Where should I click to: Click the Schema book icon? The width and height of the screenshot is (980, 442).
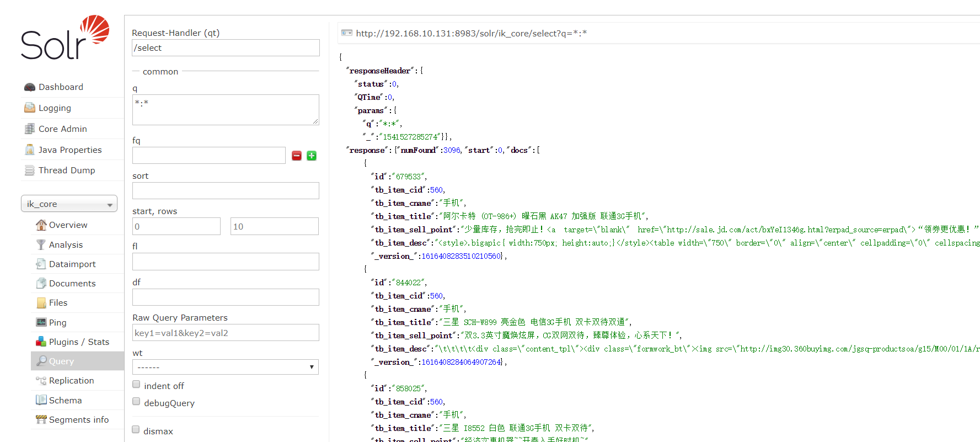coord(41,400)
